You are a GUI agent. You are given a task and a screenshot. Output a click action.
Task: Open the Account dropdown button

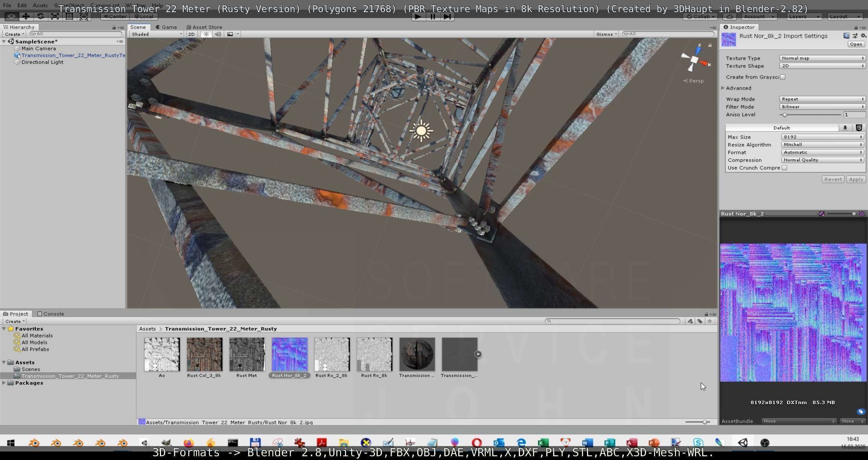pyautogui.click(x=759, y=17)
